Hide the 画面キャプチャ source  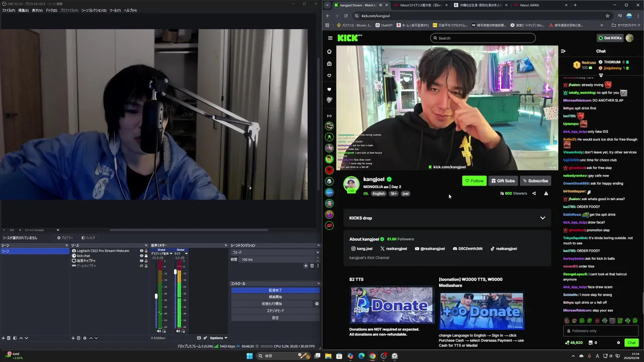[x=141, y=261]
